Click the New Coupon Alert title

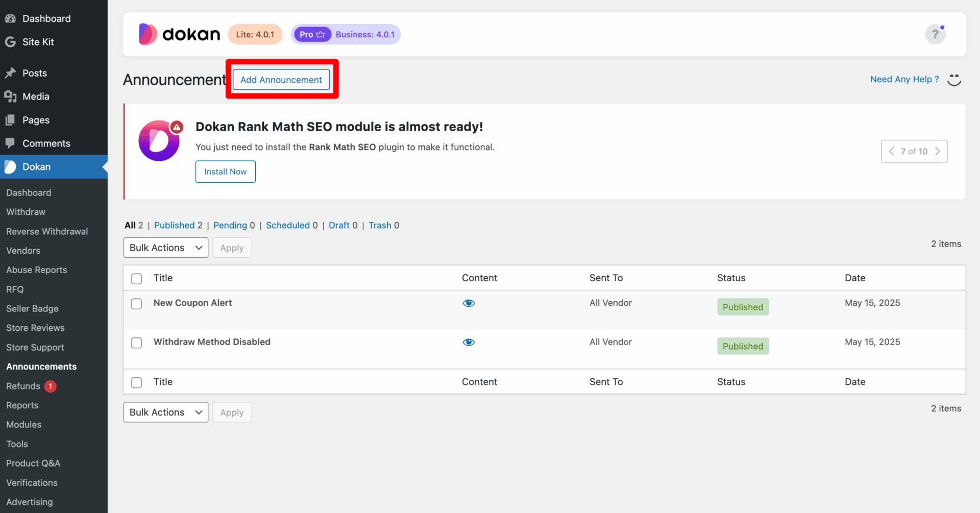[x=192, y=303]
